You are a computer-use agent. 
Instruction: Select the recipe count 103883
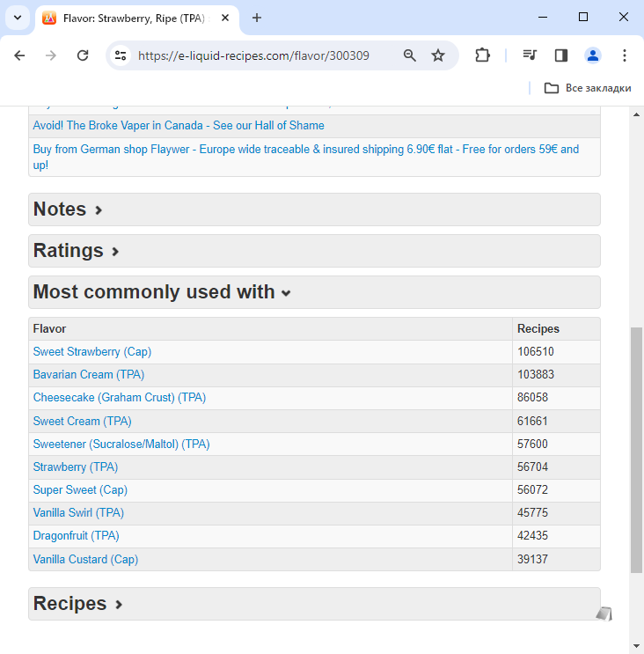[x=535, y=375]
